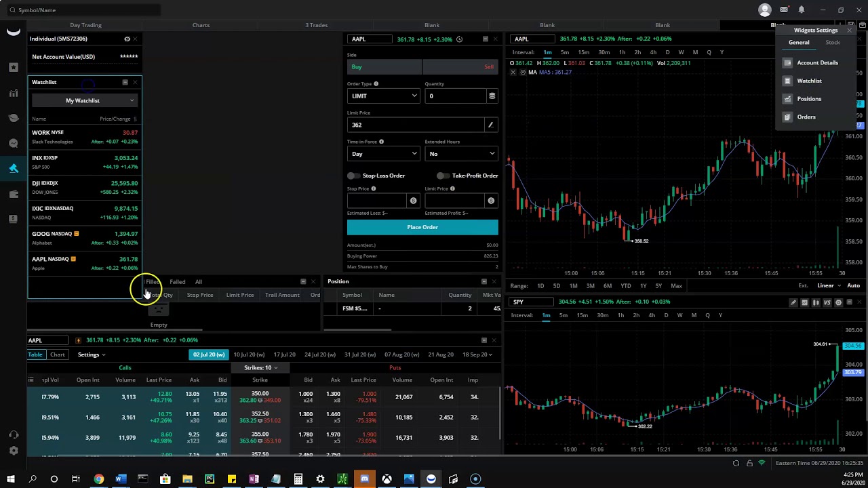Click the Stop Price dollar icon
The height and width of the screenshot is (488, 868).
tap(413, 201)
